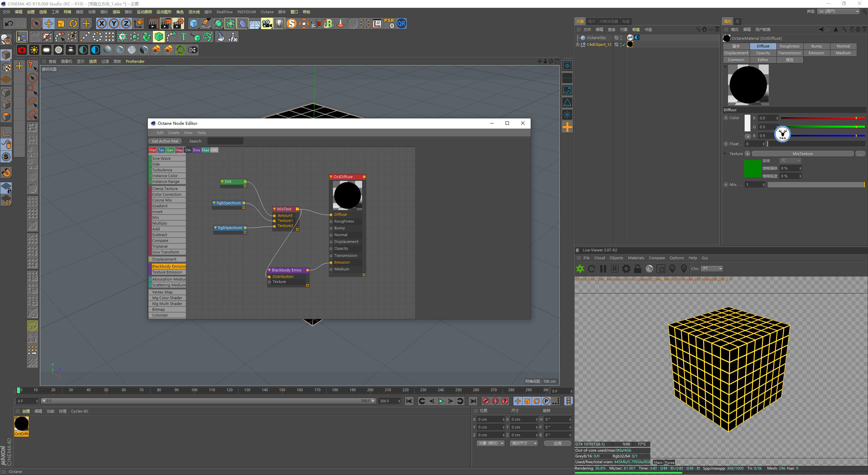Click the Live Viewer render lock icon
The height and width of the screenshot is (475, 868).
pos(638,269)
